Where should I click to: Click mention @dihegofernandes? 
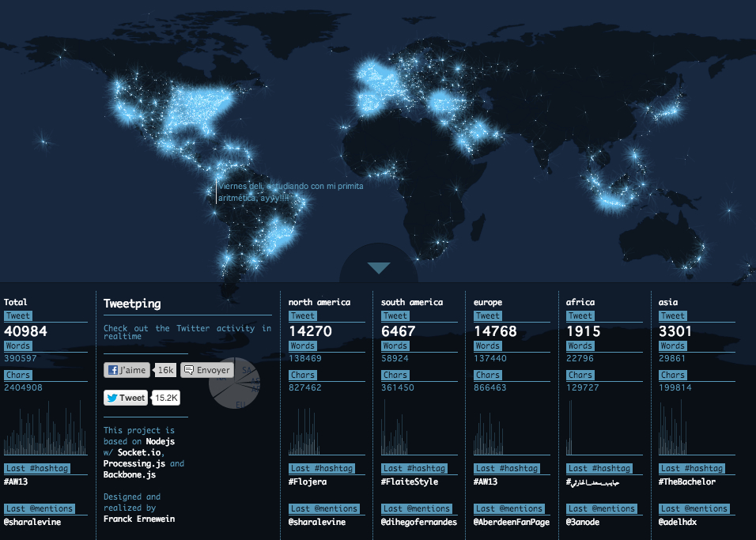click(419, 522)
